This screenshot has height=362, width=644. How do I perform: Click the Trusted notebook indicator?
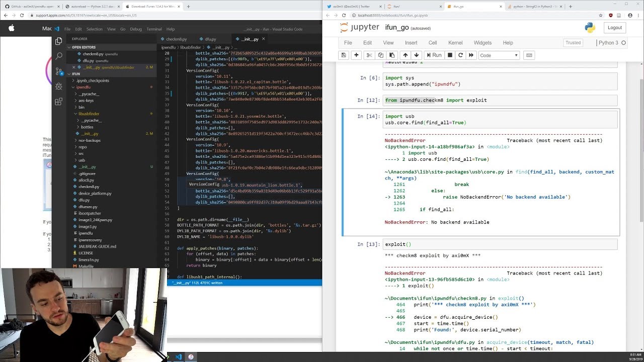tap(573, 43)
